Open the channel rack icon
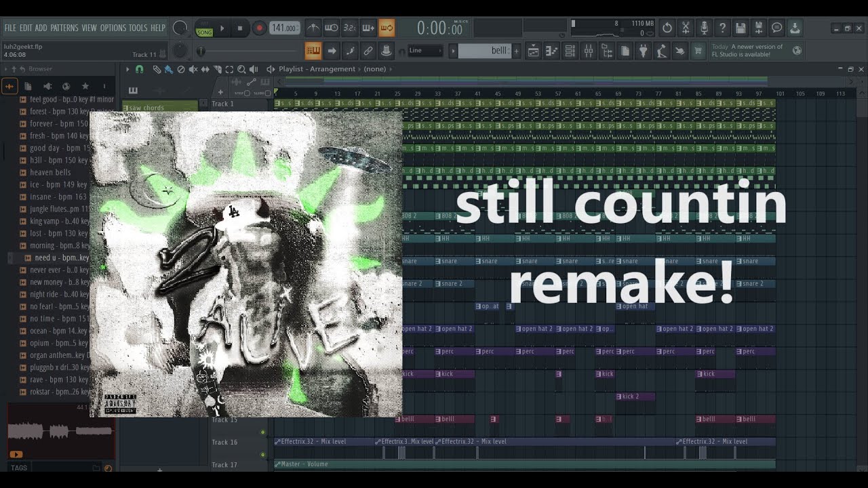Image resolution: width=868 pixels, height=488 pixels. (x=570, y=51)
